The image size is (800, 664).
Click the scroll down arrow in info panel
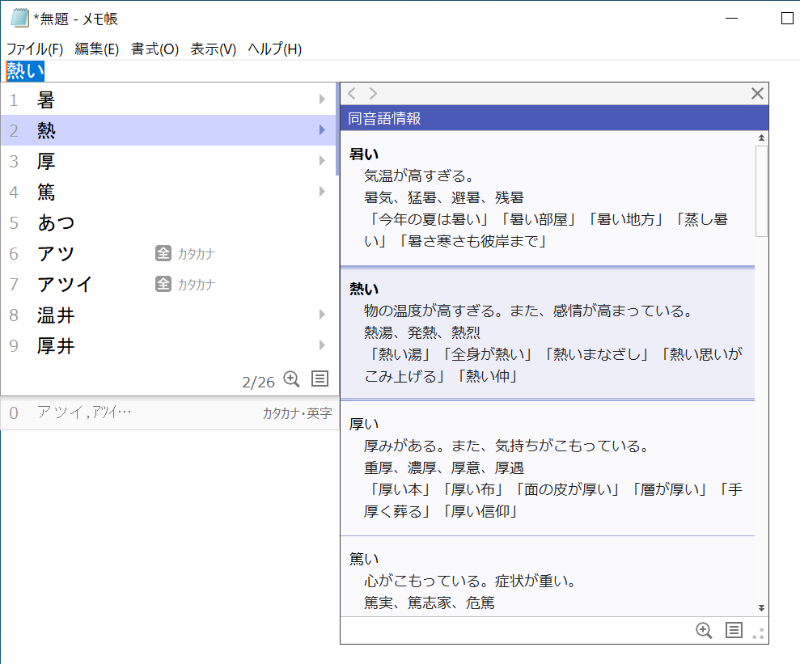coord(761,608)
